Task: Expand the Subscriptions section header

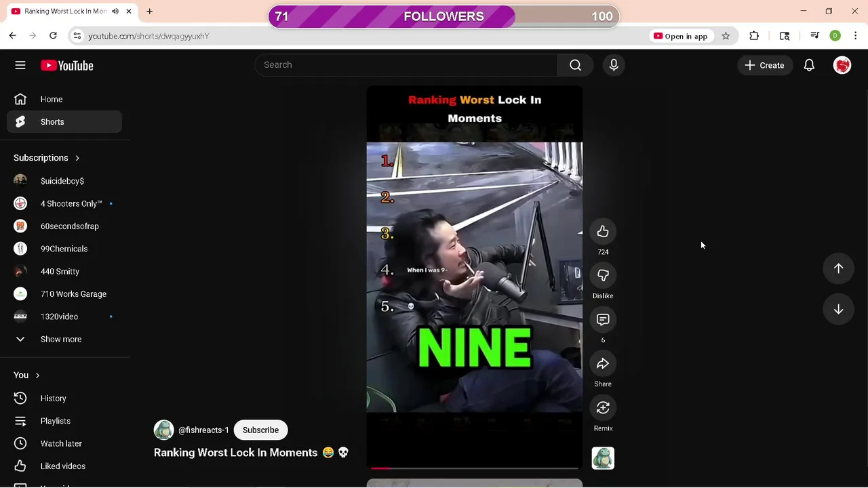Action: click(47, 158)
